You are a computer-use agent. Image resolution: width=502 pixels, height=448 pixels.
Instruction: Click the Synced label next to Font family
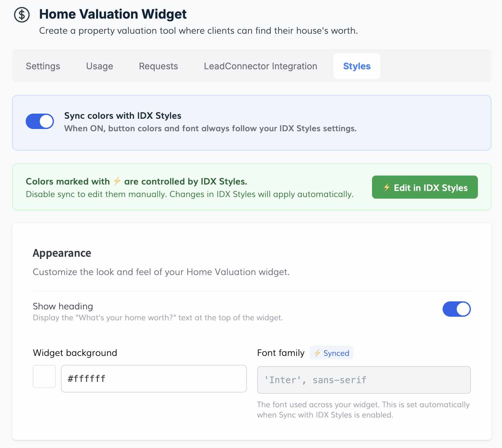[x=336, y=353]
